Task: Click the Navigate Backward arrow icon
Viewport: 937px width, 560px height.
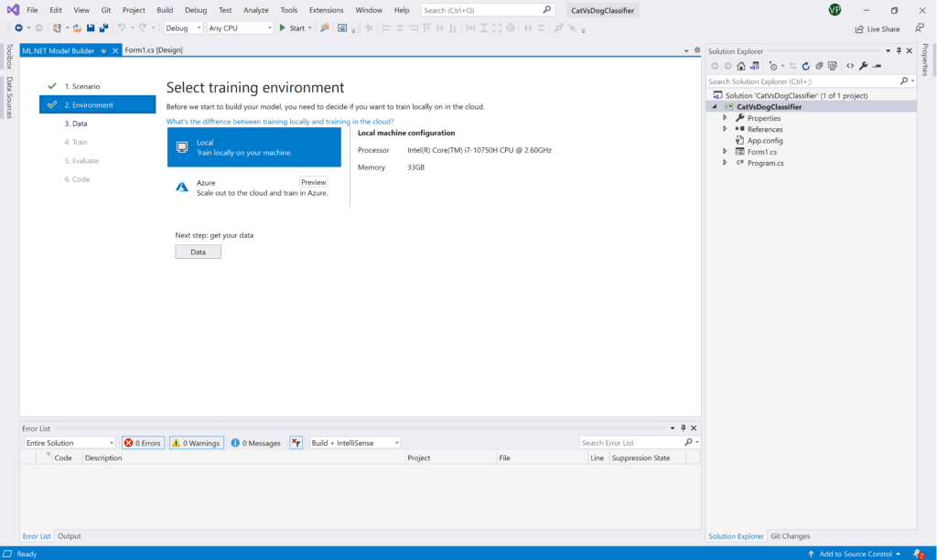Action: pos(19,27)
